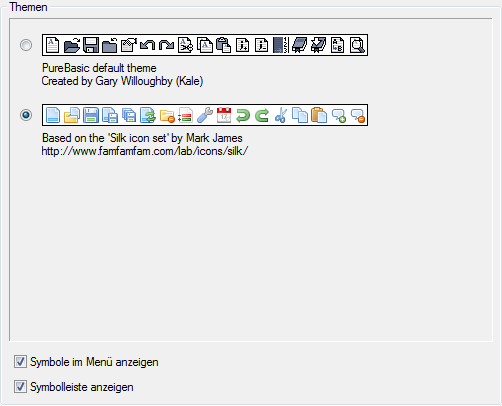Image resolution: width=502 pixels, height=406 pixels.
Task: Click the red calendar icon in Silk preview
Action: [224, 115]
